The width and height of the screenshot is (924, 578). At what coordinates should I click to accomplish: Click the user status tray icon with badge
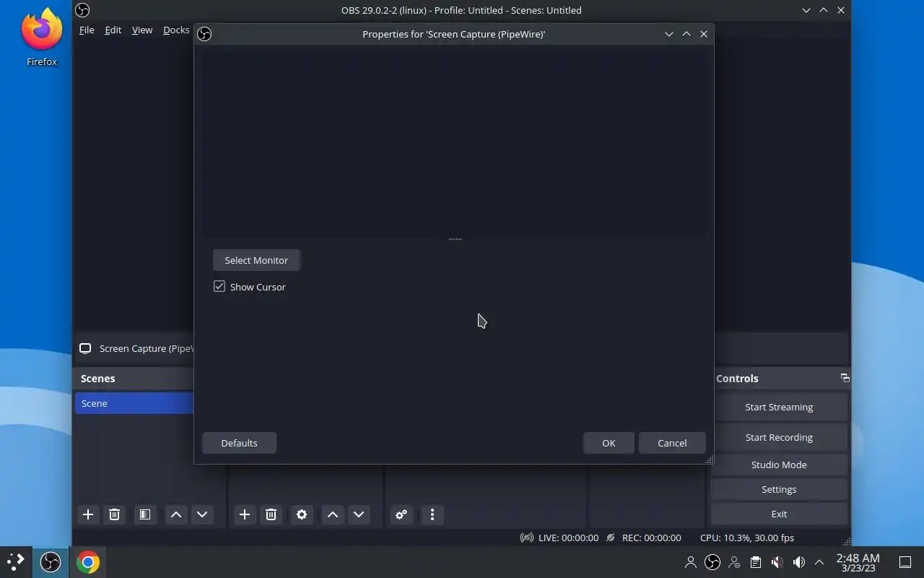734,562
